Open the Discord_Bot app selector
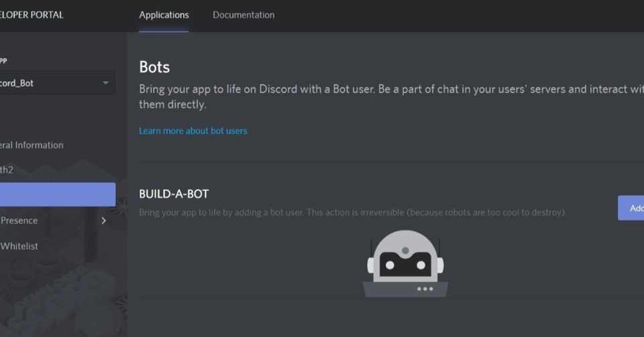Screen dimensions: 644x337 pos(47,83)
